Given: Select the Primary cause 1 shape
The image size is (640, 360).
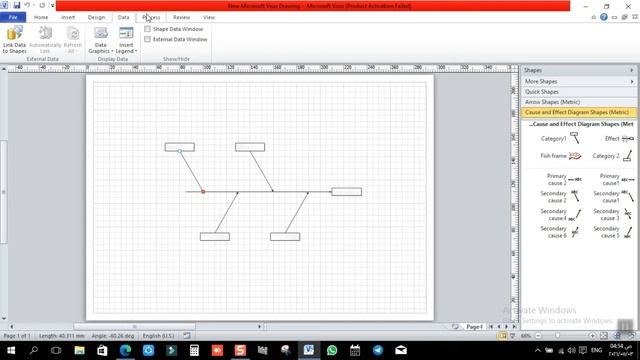Looking at the screenshot, I should tap(617, 179).
